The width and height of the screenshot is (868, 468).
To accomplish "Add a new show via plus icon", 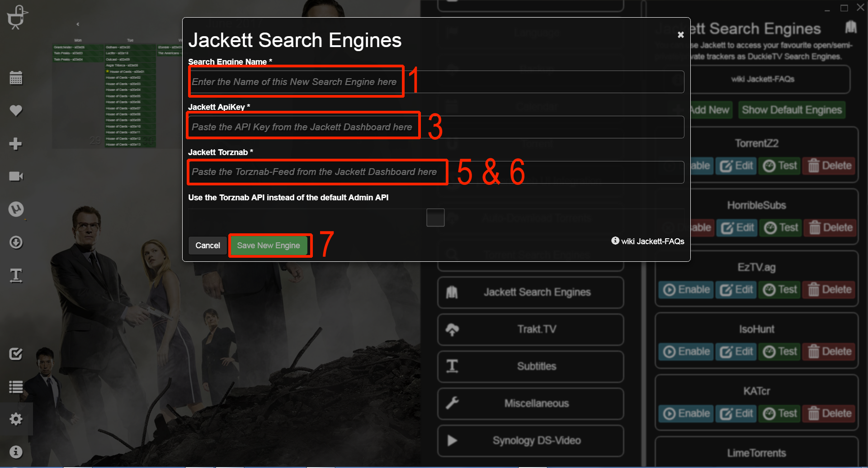I will coord(16,144).
